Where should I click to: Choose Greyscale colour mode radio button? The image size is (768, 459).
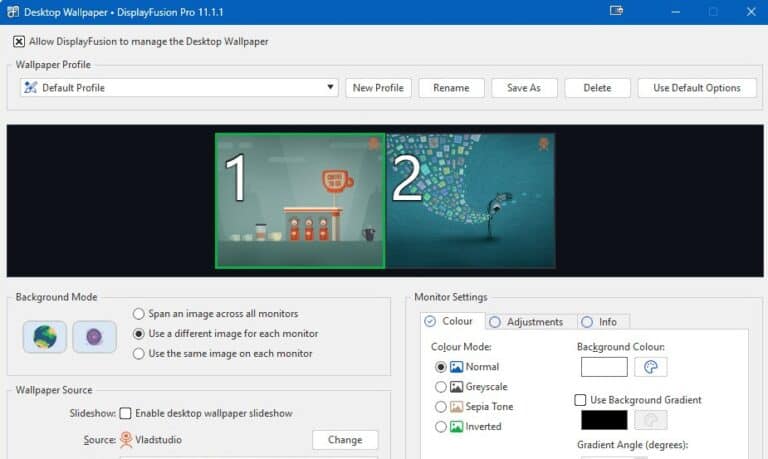pyautogui.click(x=441, y=387)
